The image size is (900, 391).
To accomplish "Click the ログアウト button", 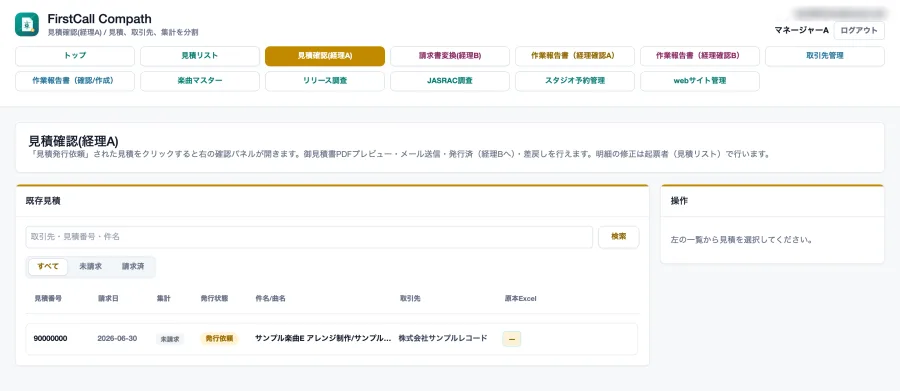I will tap(859, 31).
